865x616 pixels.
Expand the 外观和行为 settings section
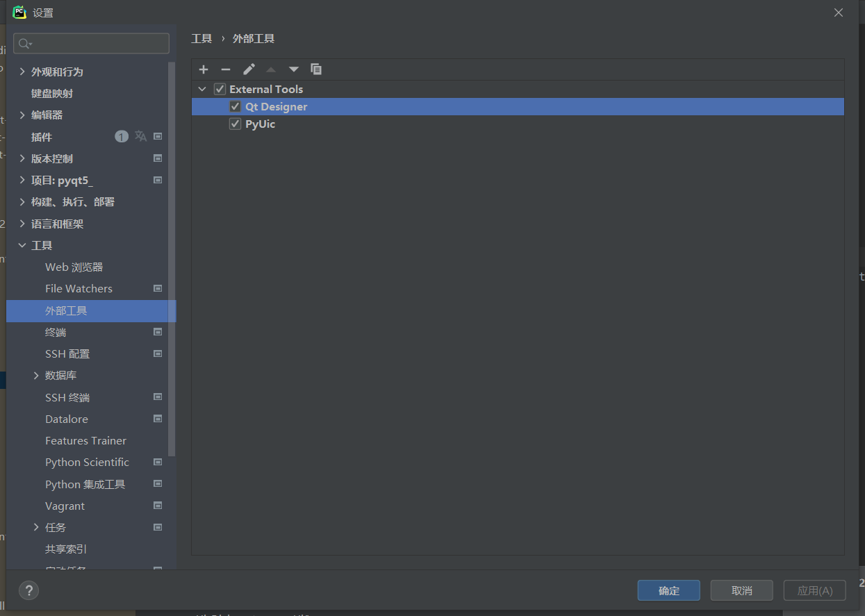22,72
